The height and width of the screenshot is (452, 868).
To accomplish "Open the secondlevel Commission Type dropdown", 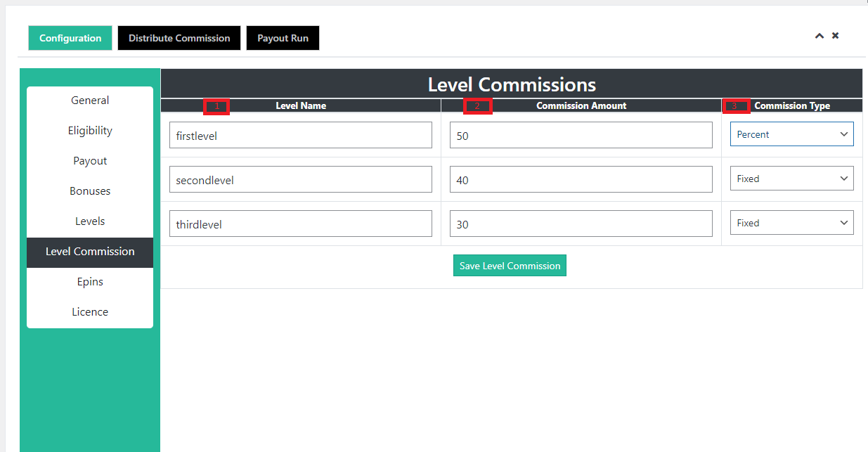I will click(x=791, y=179).
